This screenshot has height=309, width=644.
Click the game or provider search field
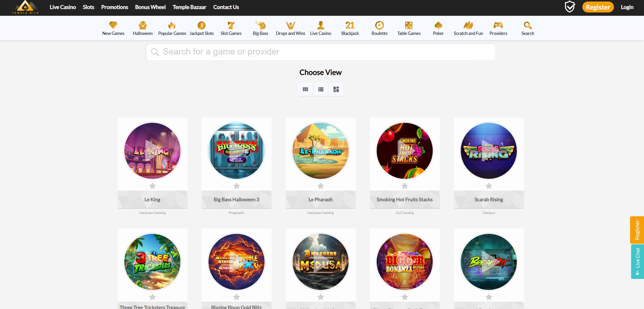click(320, 52)
